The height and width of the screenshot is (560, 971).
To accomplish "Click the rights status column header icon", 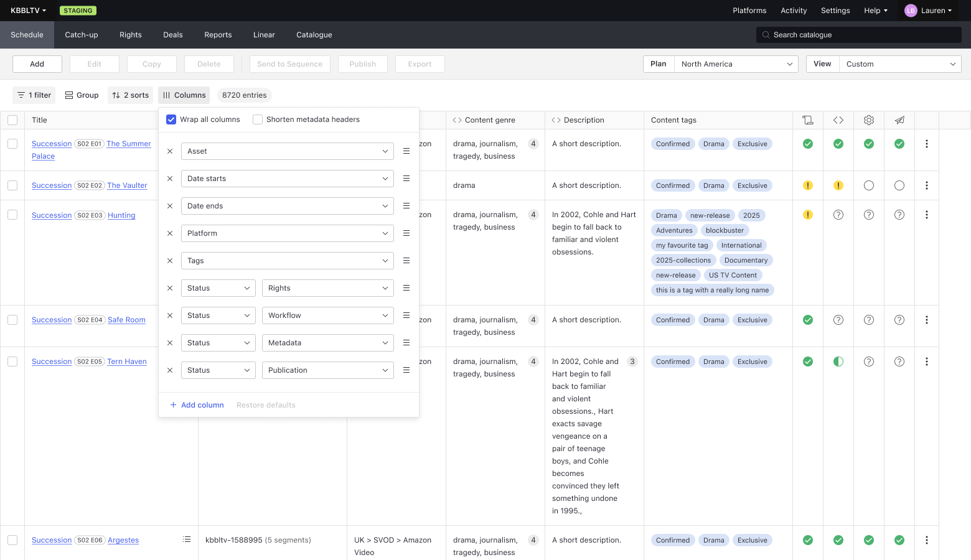I will pos(808,120).
